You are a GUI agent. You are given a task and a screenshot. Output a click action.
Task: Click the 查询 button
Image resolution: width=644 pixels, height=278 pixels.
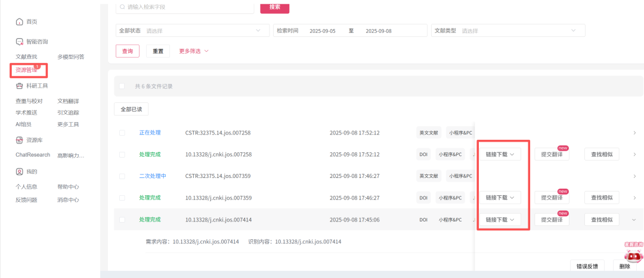pyautogui.click(x=127, y=51)
